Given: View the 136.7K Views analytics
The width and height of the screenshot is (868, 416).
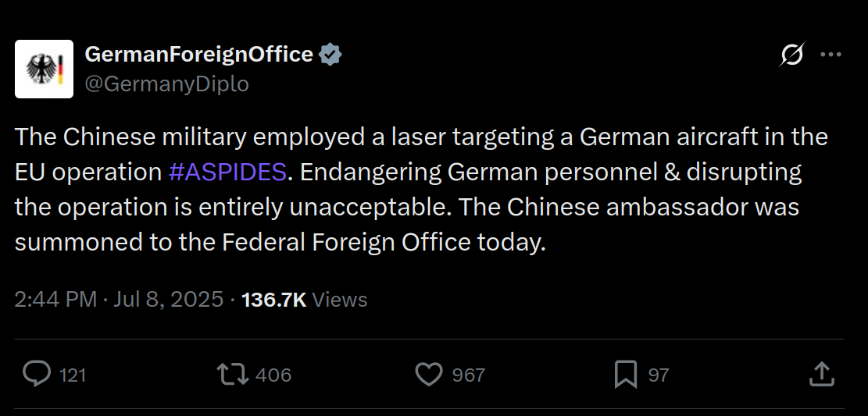Looking at the screenshot, I should (305, 299).
